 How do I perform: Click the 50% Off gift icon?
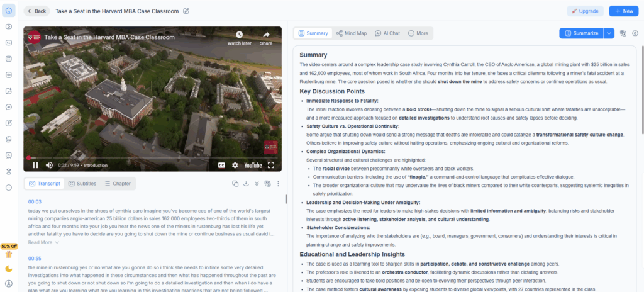click(x=9, y=255)
